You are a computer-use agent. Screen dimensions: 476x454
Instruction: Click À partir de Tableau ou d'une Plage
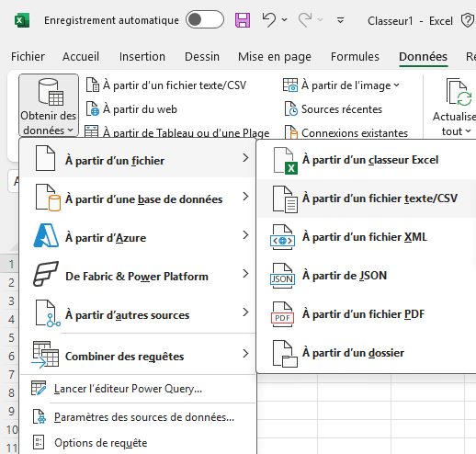pyautogui.click(x=177, y=133)
